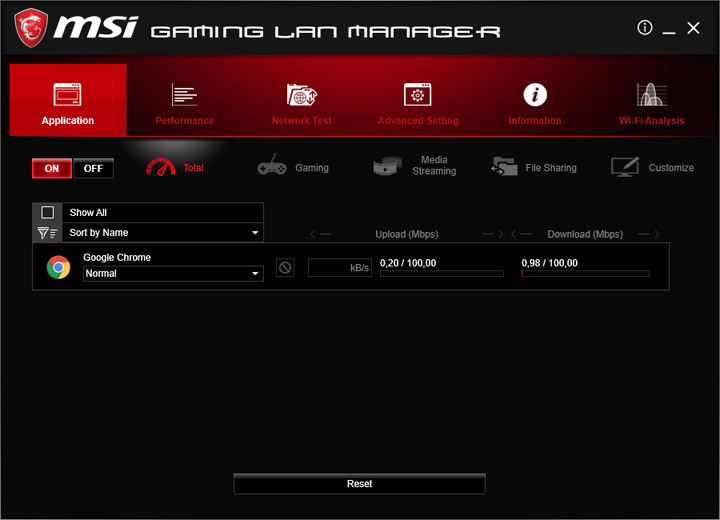Select the Customize monitor icon
This screenshot has height=520, width=720.
tap(625, 167)
